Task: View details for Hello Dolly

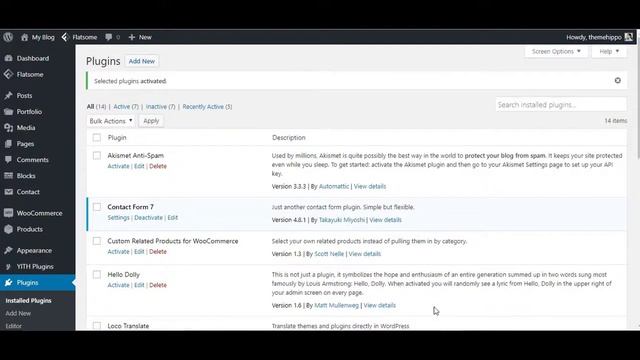Action: point(380,305)
